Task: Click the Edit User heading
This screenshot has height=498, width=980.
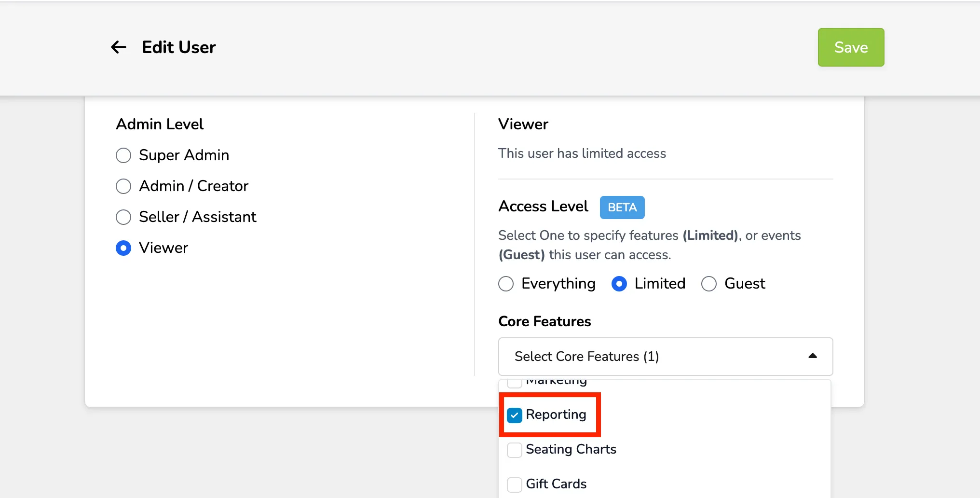Action: pos(178,47)
